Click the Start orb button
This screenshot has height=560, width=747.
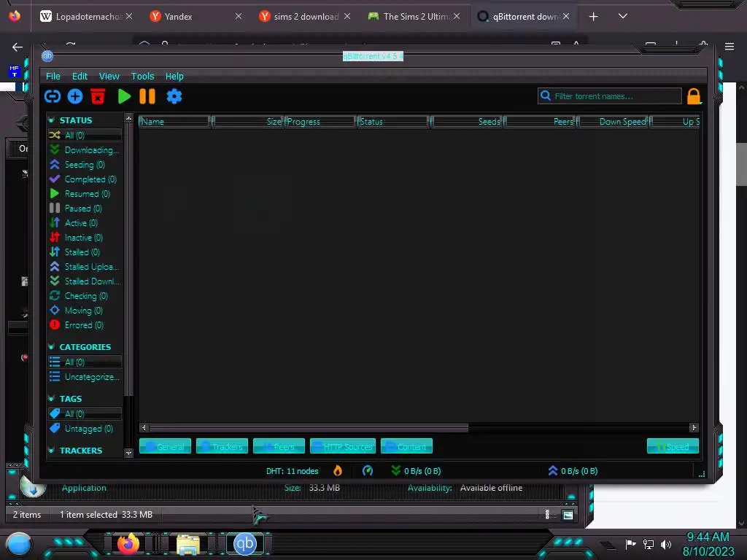(18, 544)
